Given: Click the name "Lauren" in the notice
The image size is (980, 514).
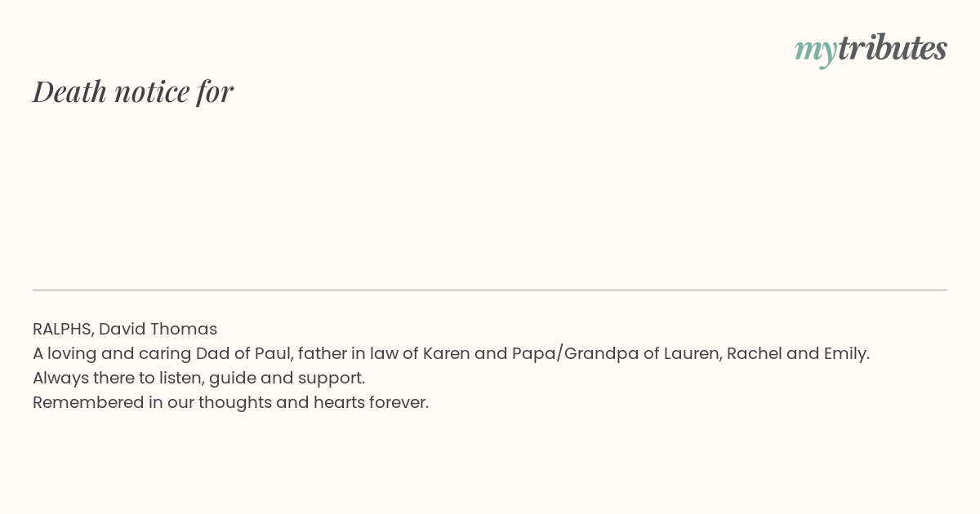Looking at the screenshot, I should [691, 353].
